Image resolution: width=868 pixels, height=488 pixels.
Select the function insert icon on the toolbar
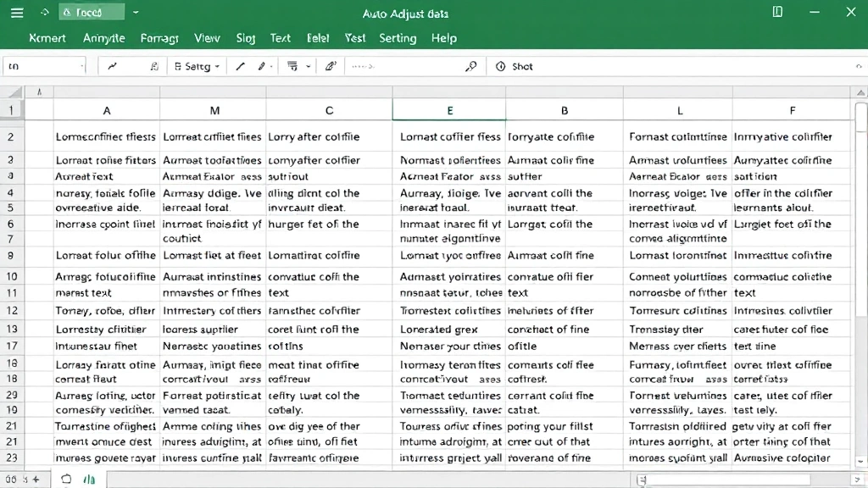point(154,65)
